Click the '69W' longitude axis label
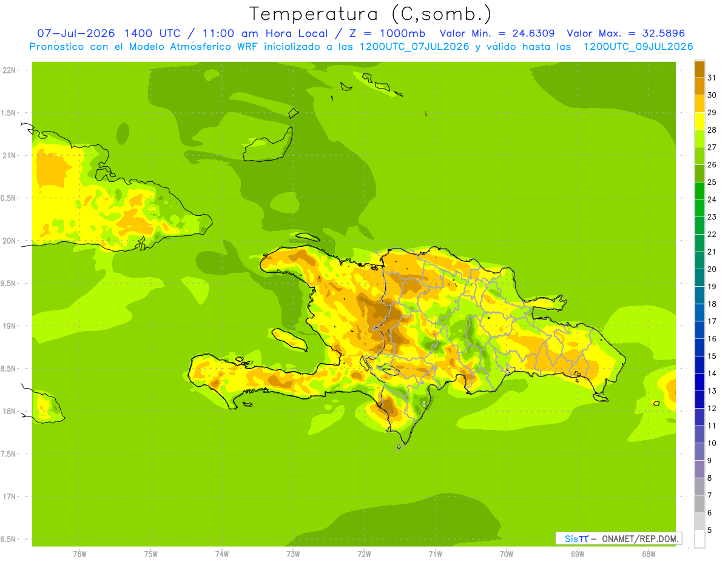 pos(578,554)
